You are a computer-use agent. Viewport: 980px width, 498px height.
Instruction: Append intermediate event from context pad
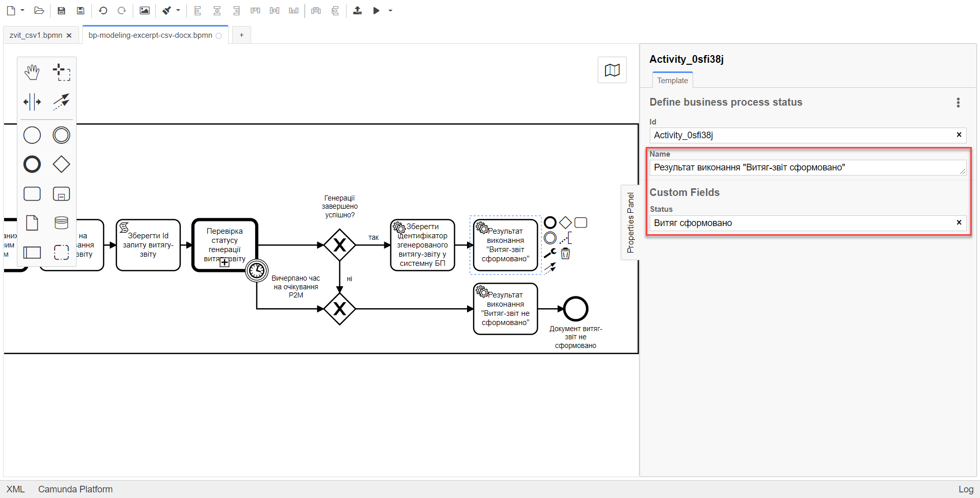pos(550,238)
